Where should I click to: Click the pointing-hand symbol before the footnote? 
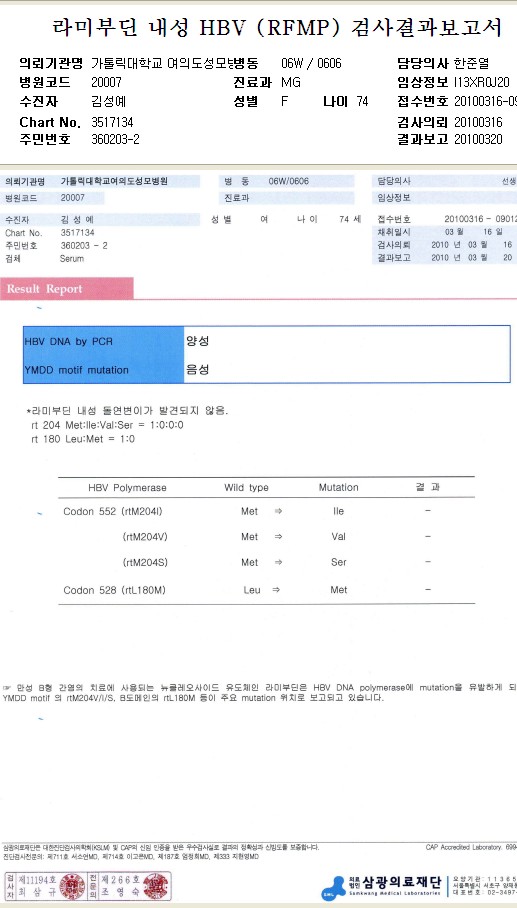point(7,687)
